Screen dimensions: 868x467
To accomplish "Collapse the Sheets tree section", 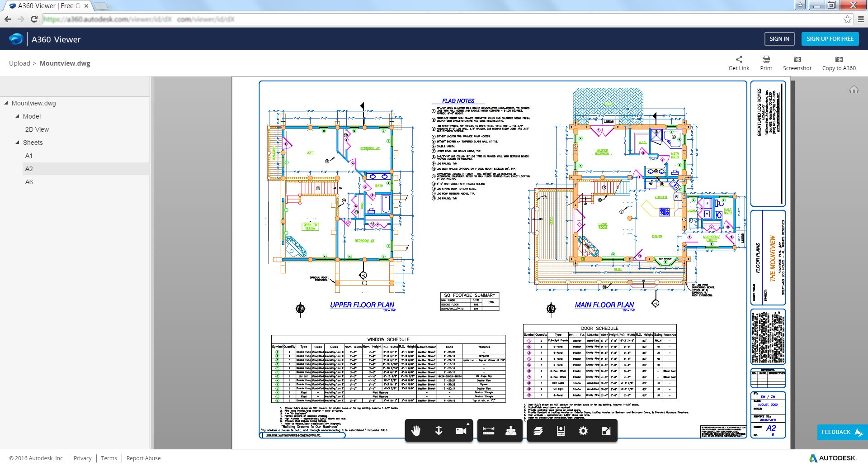I will [18, 143].
